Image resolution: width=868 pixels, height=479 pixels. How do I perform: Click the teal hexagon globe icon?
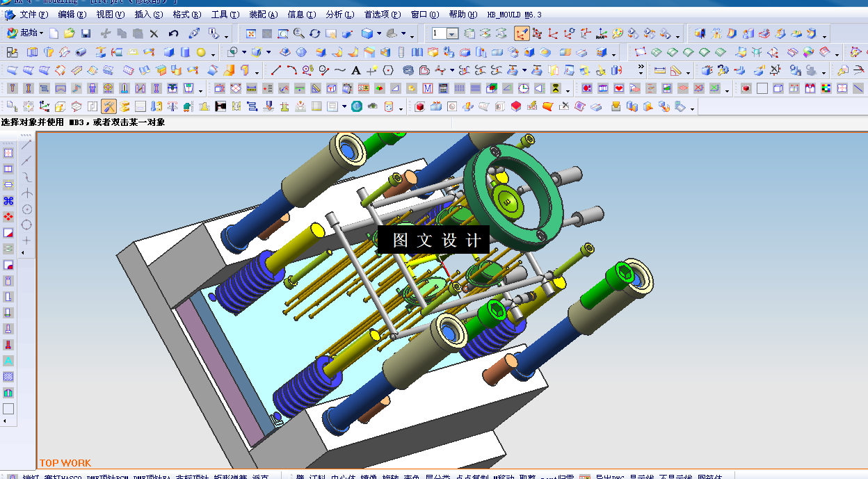pos(357,106)
